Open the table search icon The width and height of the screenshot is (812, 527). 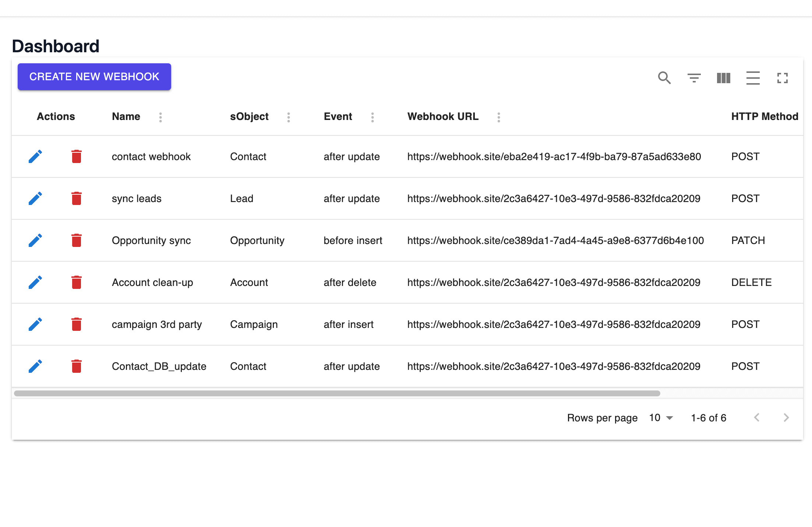pyautogui.click(x=664, y=78)
